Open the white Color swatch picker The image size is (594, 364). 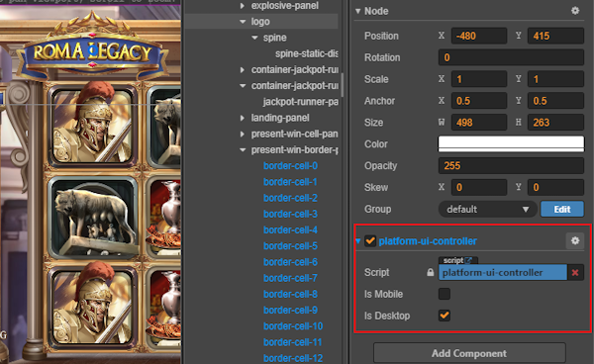pyautogui.click(x=511, y=143)
